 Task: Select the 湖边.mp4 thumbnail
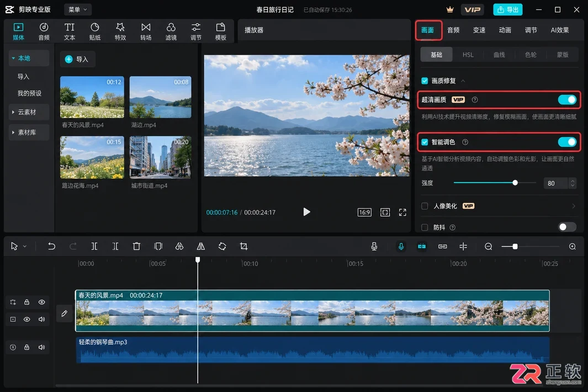[x=160, y=97]
